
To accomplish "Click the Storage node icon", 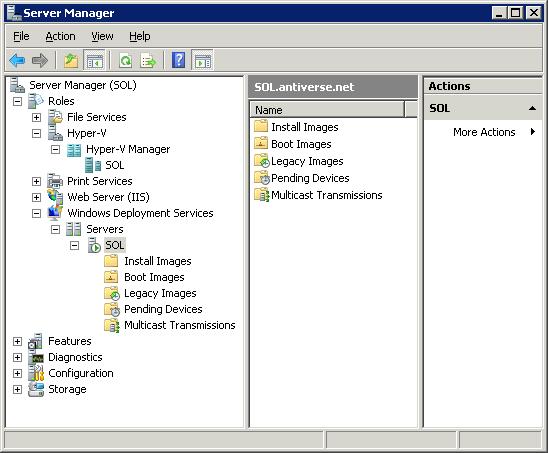I will (36, 389).
